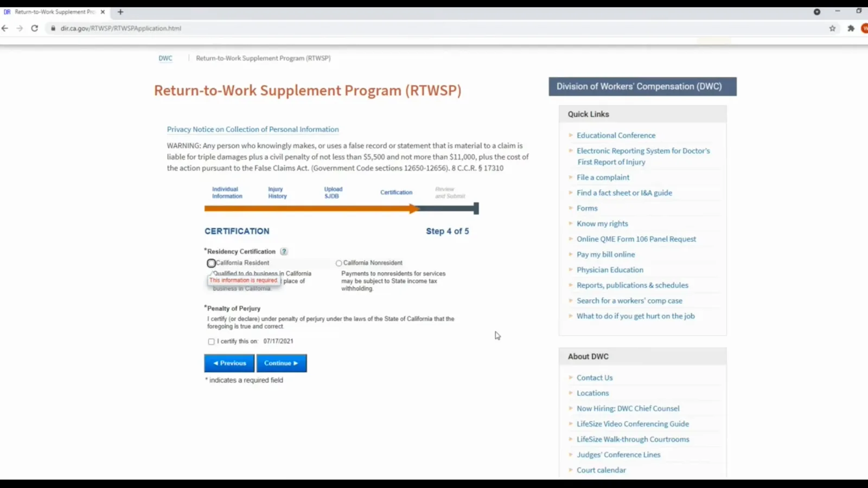
Task: Open Reports, publications & schedules link
Action: (632, 285)
